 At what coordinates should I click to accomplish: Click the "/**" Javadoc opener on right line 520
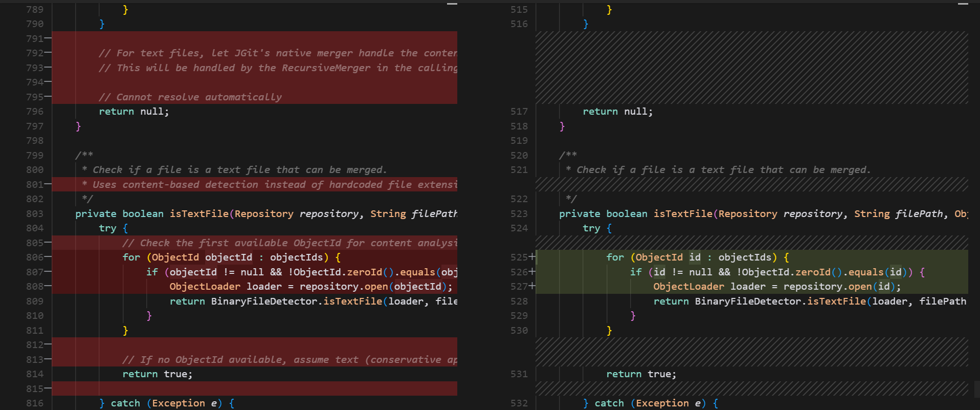pyautogui.click(x=568, y=155)
